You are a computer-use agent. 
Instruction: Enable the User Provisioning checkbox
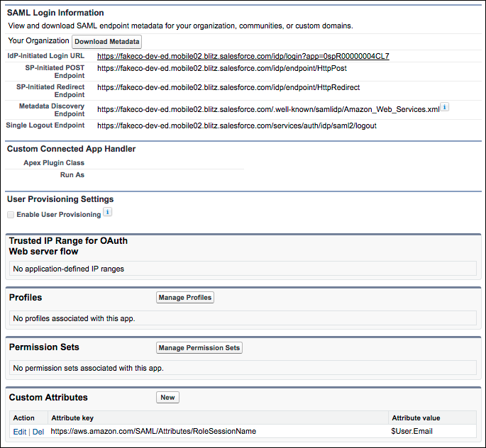(10, 214)
